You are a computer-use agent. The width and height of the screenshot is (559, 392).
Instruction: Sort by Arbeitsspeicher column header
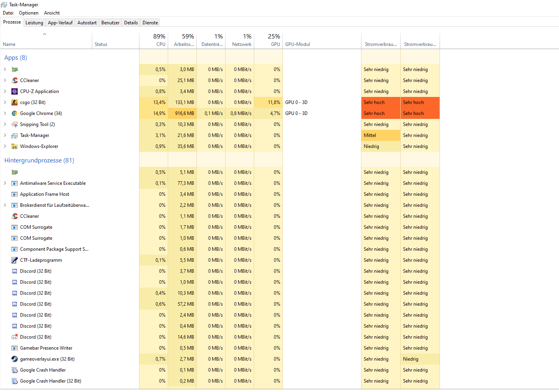(182, 41)
